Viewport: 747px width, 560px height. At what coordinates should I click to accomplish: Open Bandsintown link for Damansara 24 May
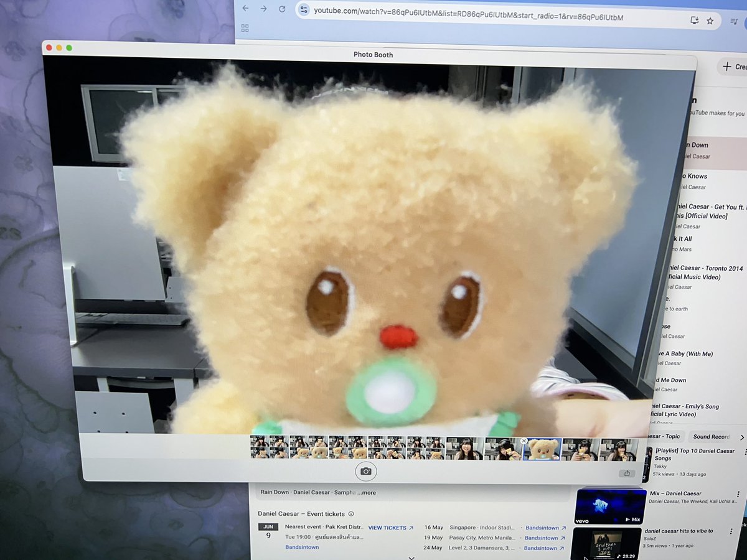[x=544, y=548]
